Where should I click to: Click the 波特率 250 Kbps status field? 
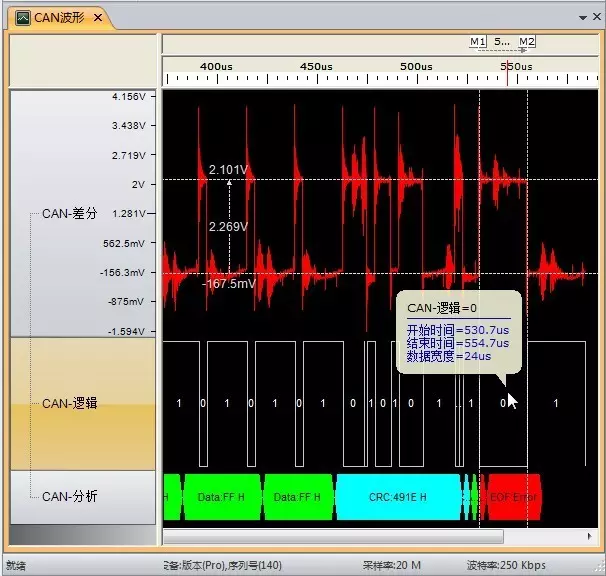point(508,565)
